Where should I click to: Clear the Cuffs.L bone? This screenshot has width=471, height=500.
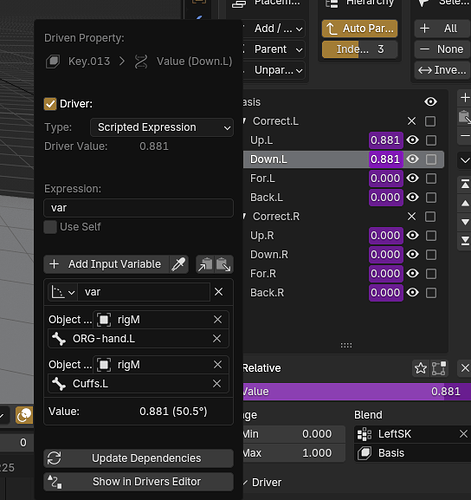click(x=217, y=384)
